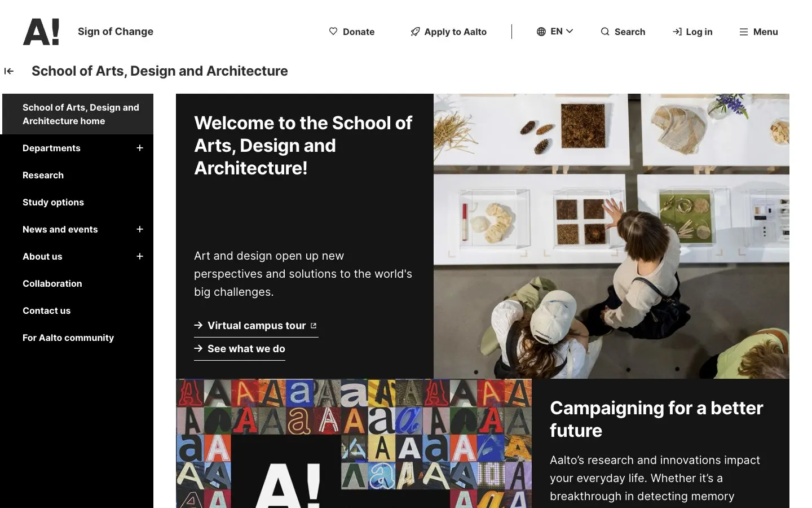This screenshot has height=508, width=812.
Task: Go to Research in the sidebar
Action: tap(43, 175)
